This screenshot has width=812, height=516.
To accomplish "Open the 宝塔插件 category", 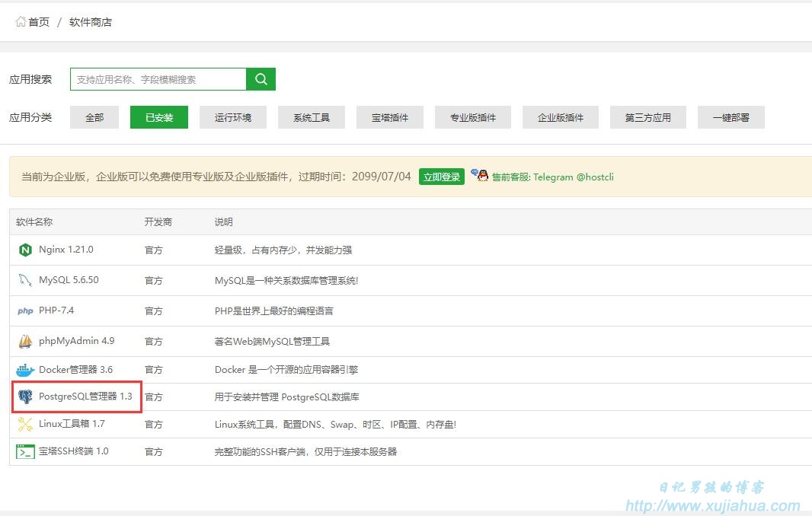I will pyautogui.click(x=390, y=117).
